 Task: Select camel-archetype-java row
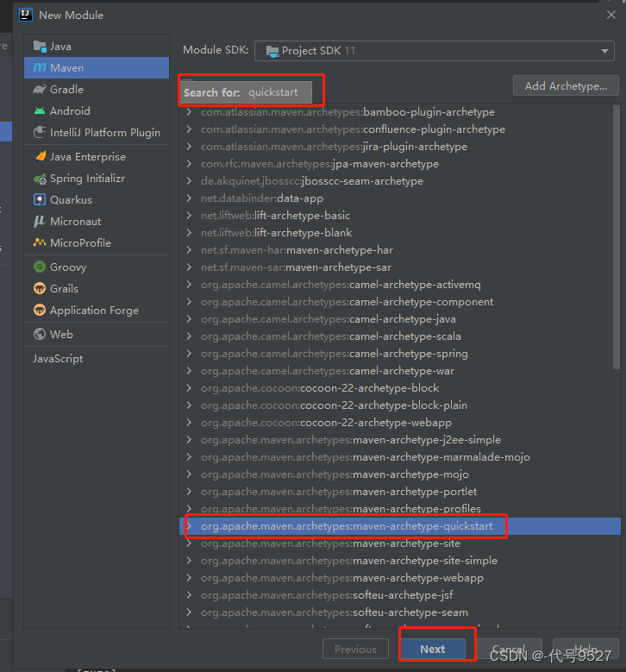coord(400,319)
